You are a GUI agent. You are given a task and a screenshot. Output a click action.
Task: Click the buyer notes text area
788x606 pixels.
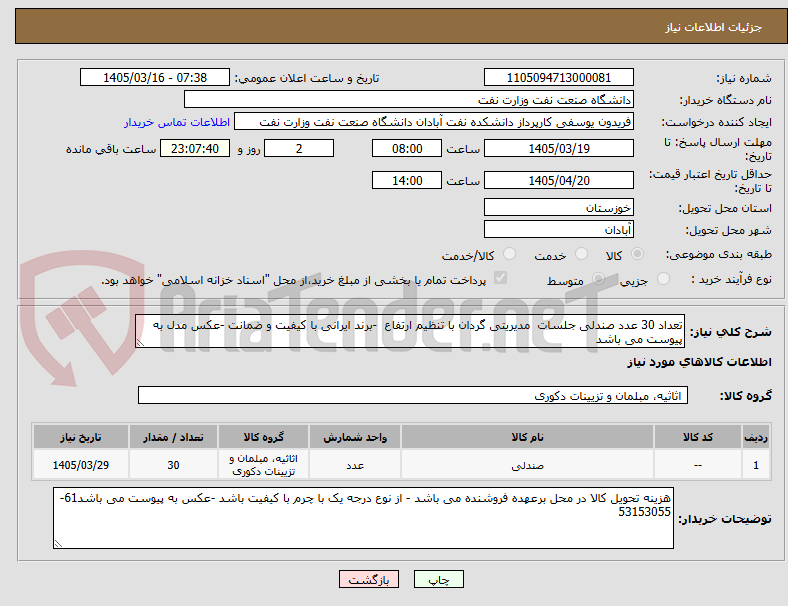363,518
